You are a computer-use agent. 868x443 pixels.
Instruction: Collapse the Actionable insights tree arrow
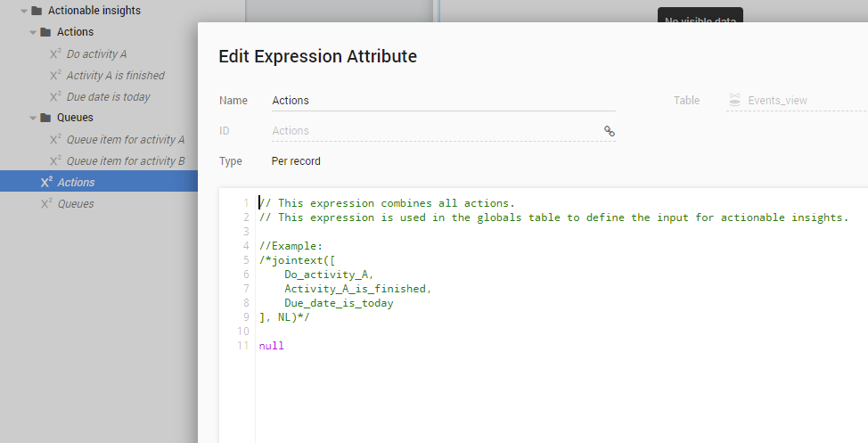[x=23, y=12]
